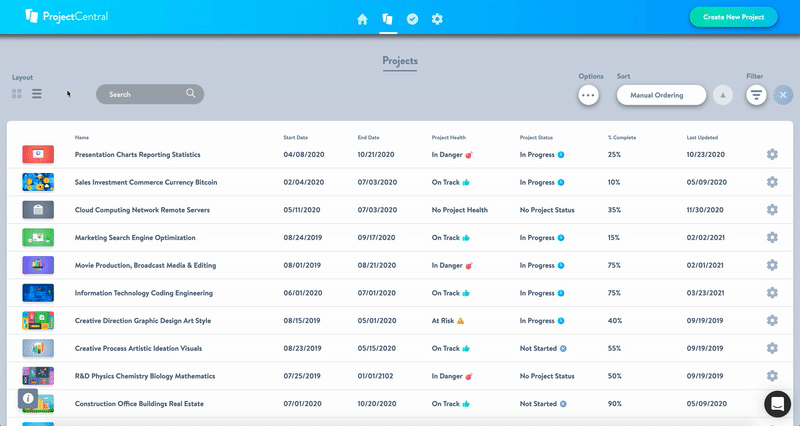Click the Sales Investment project thumbnail
The width and height of the screenshot is (800, 426).
38,182
